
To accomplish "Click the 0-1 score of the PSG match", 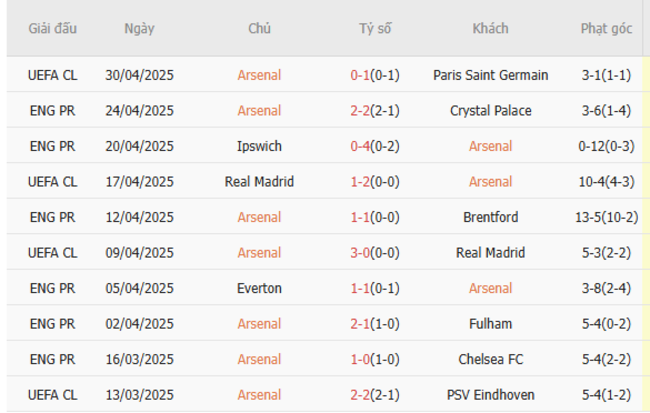I will point(360,75).
